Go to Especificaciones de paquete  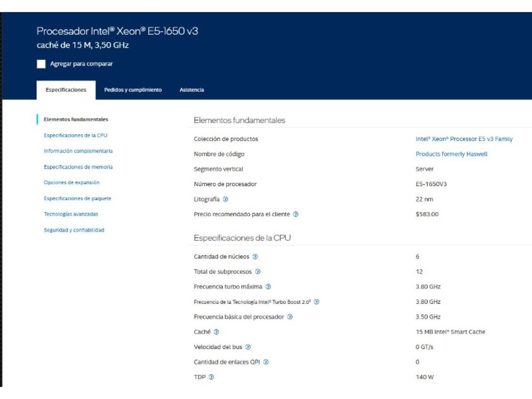pos(77,198)
